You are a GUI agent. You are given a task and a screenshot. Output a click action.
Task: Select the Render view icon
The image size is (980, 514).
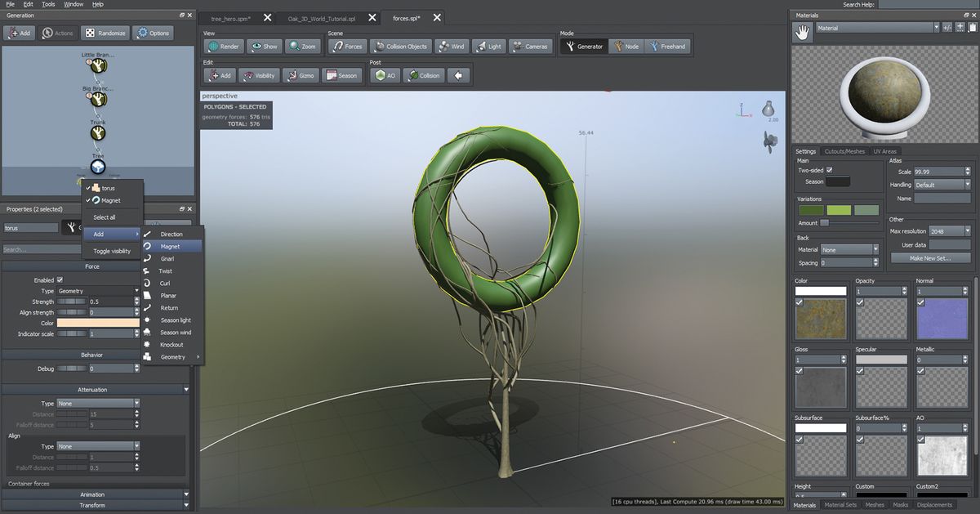tap(222, 46)
